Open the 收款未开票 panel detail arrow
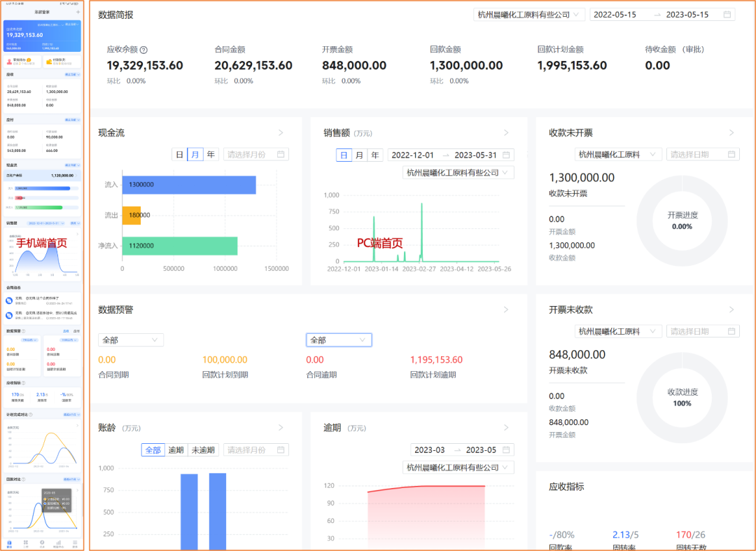 pos(731,132)
